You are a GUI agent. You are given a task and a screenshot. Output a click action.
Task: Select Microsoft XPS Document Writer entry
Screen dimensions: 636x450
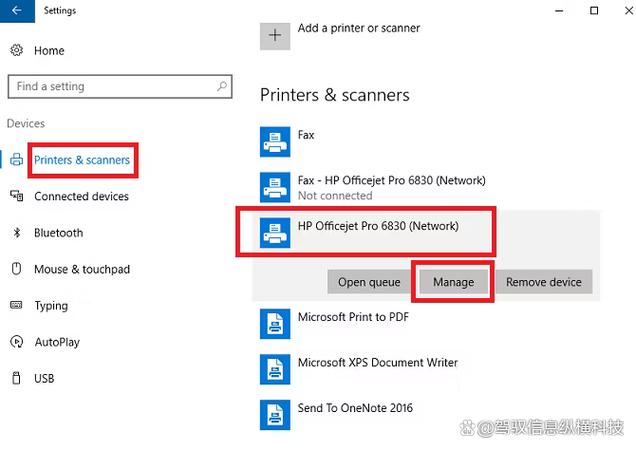click(378, 362)
